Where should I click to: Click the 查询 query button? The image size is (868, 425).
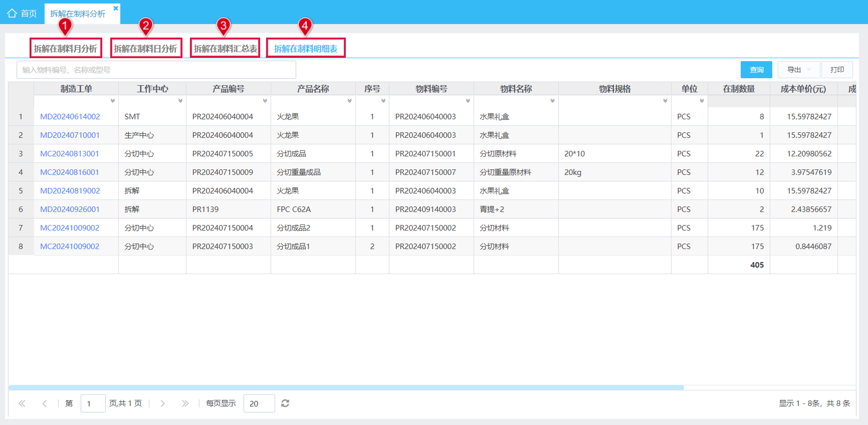pyautogui.click(x=757, y=69)
